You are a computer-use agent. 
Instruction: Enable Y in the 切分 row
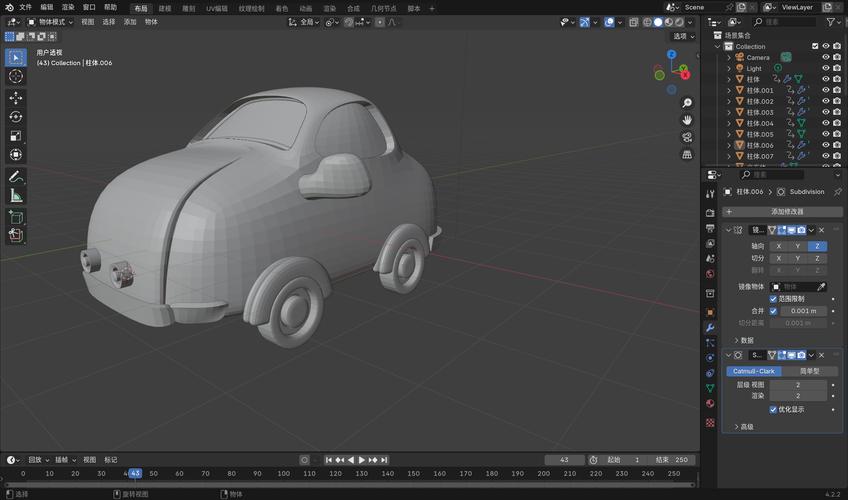coord(798,258)
